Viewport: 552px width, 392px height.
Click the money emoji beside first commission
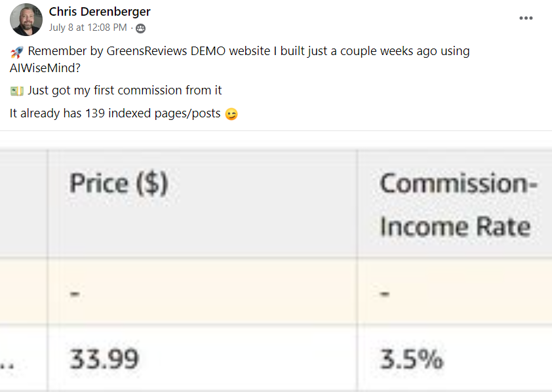coord(16,91)
